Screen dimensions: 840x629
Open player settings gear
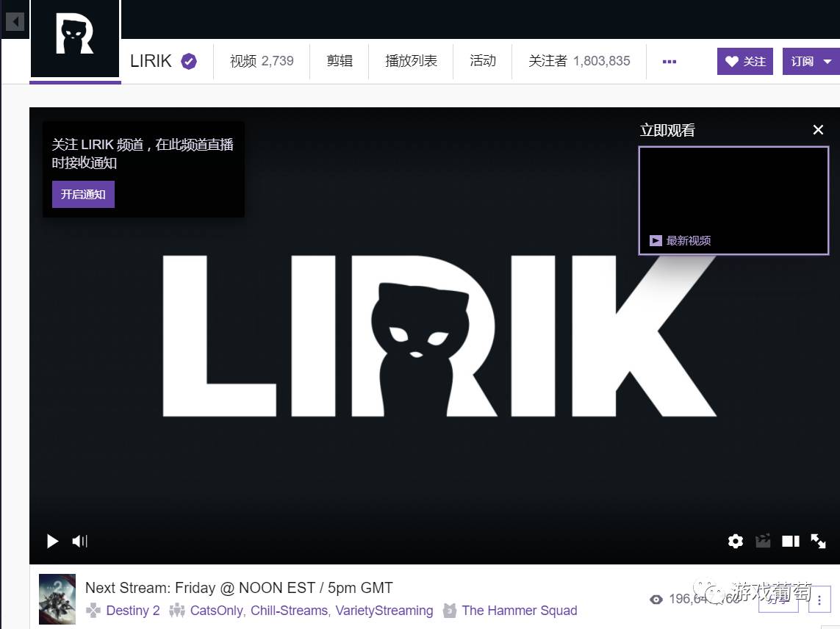click(736, 541)
